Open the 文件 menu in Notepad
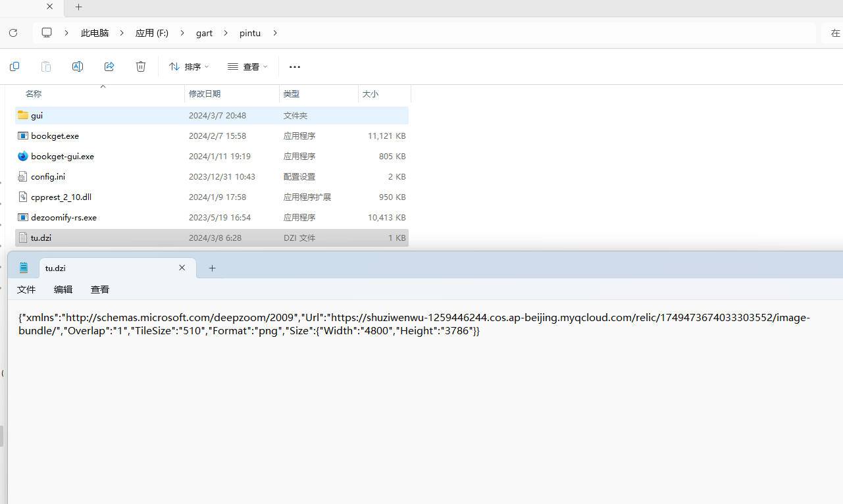The image size is (843, 504). pyautogui.click(x=26, y=290)
